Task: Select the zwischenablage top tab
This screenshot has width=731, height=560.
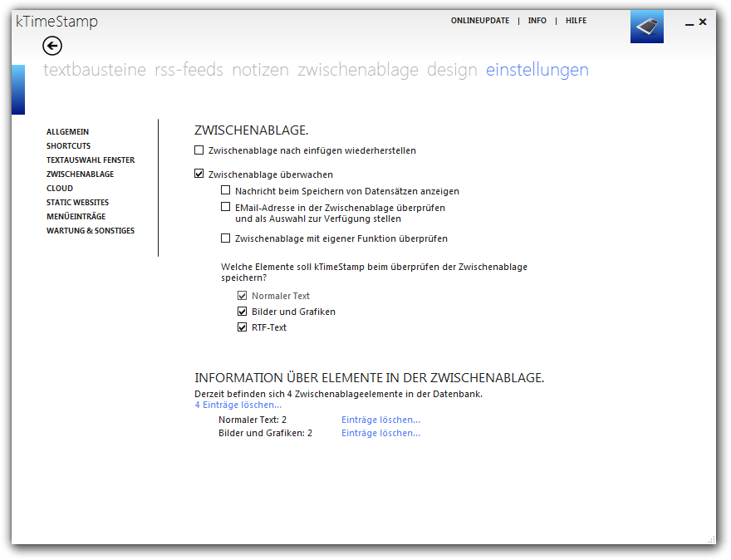Action: [358, 70]
